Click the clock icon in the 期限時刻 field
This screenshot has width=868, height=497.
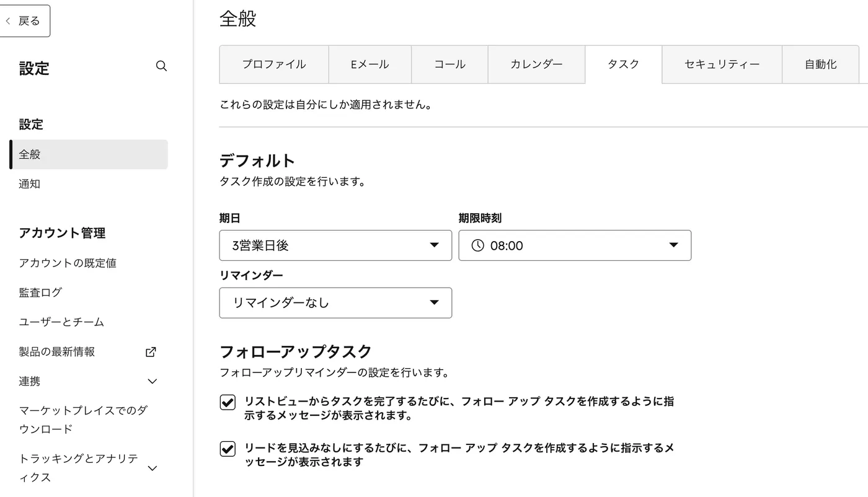(x=477, y=245)
